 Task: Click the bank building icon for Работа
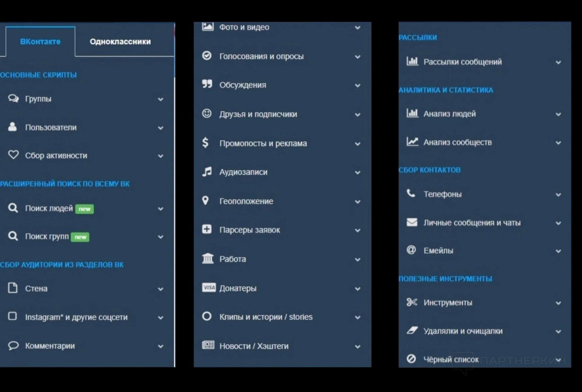click(x=208, y=259)
